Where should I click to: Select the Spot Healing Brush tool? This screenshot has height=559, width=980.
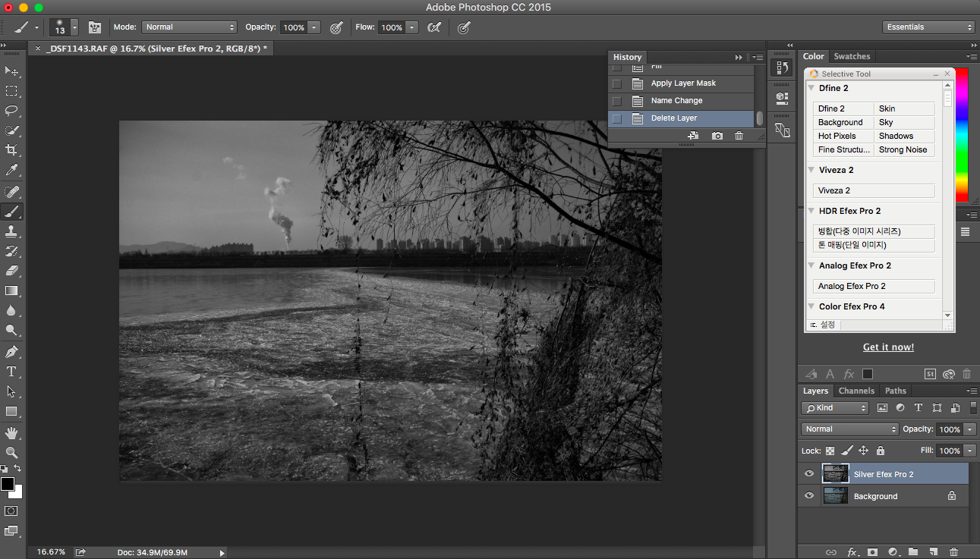(x=11, y=191)
